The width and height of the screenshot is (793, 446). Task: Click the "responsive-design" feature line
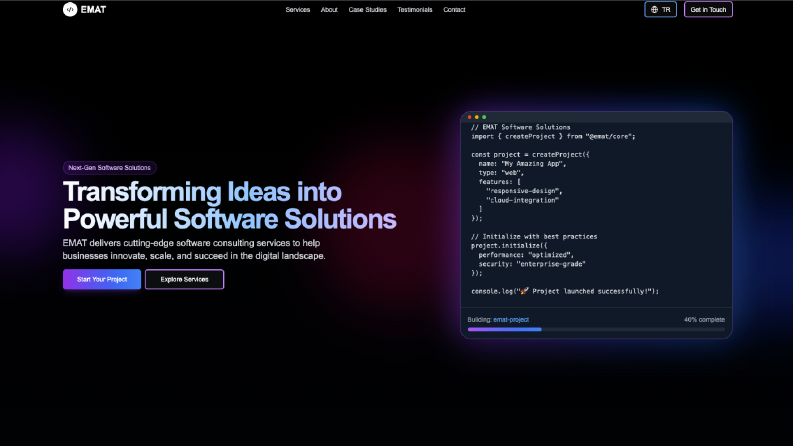tap(524, 191)
